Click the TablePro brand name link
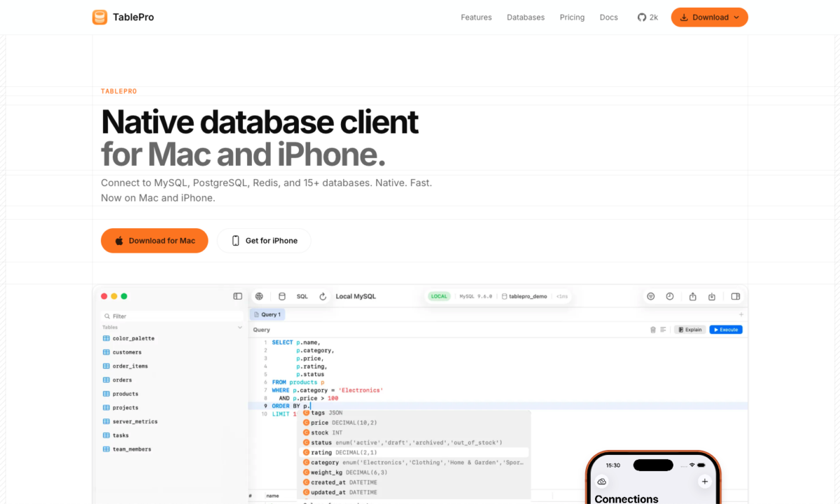Screen dimensions: 840x504 point(133,17)
